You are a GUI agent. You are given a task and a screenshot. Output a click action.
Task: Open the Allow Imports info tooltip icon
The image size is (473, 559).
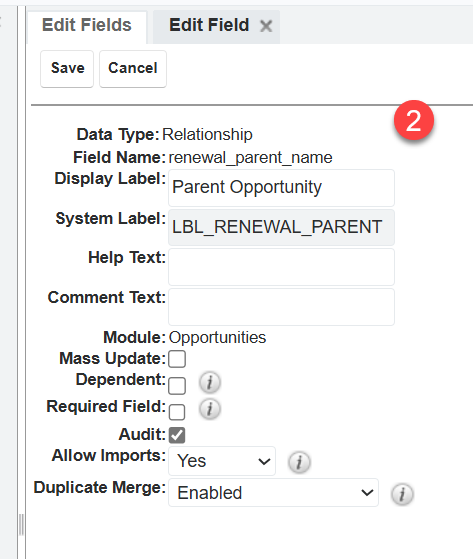(299, 462)
